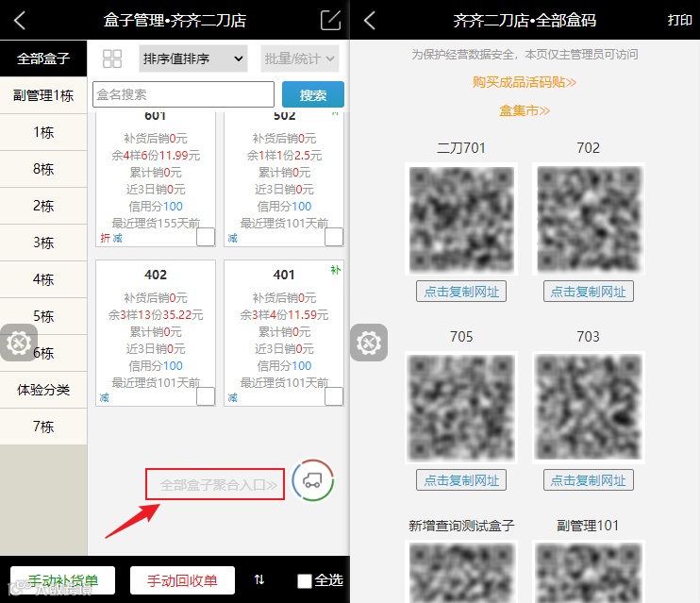The width and height of the screenshot is (700, 603).
Task: Toggle the 全选 select-all checkbox
Action: 305,581
